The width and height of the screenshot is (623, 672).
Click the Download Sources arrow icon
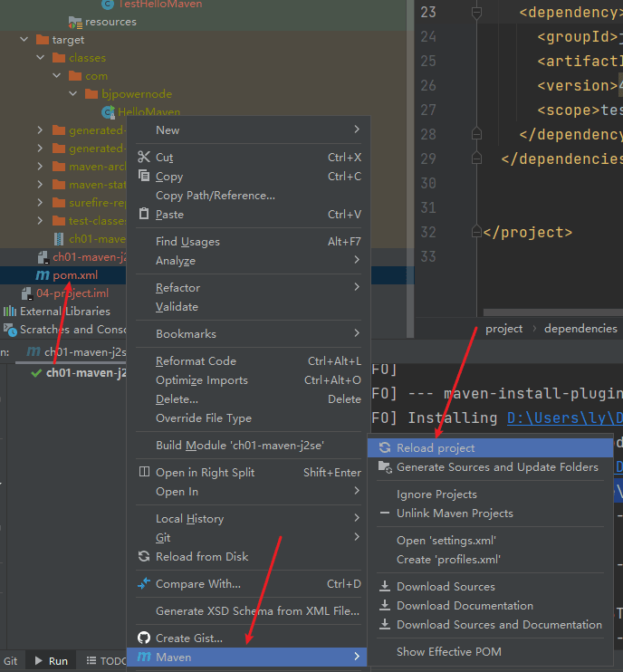tap(385, 586)
